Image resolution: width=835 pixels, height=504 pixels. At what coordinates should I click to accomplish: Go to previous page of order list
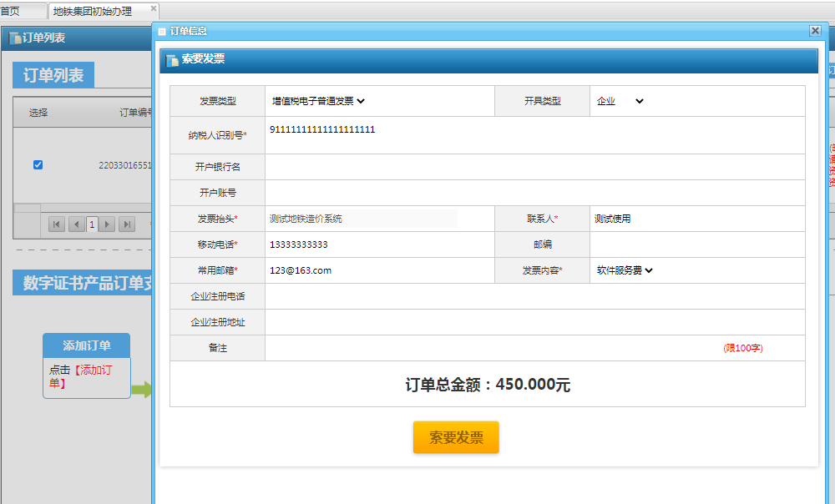coord(75,224)
